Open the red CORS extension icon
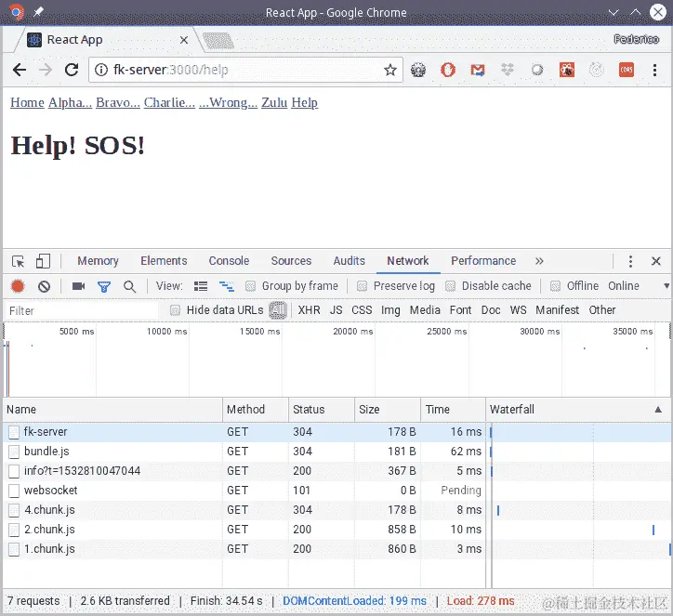The width and height of the screenshot is (673, 616). coord(627,70)
